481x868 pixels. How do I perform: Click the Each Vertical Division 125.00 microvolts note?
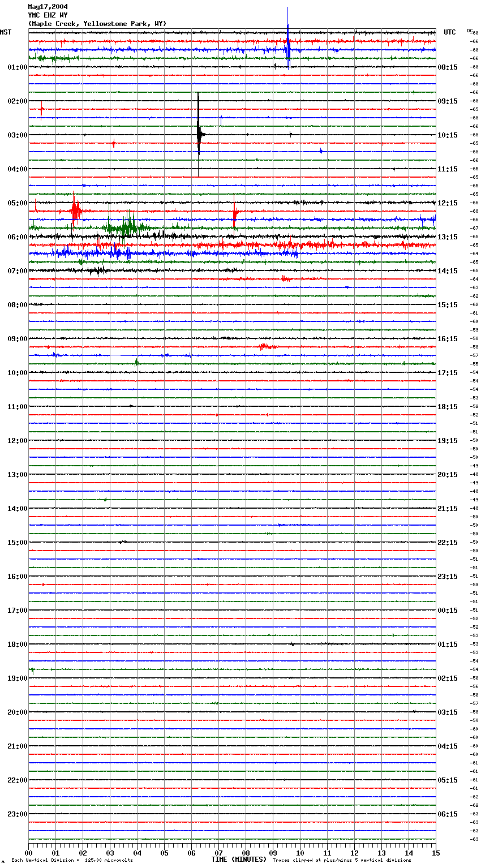[72, 860]
